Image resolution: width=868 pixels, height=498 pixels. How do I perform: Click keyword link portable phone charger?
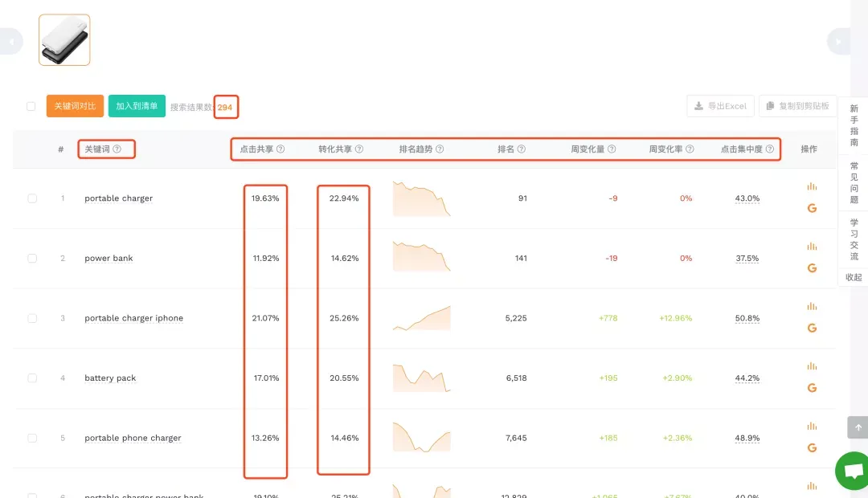point(133,438)
